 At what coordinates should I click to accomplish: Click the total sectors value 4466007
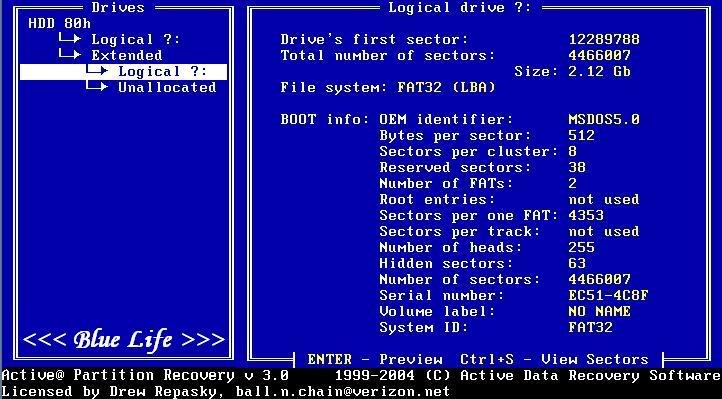[x=600, y=56]
